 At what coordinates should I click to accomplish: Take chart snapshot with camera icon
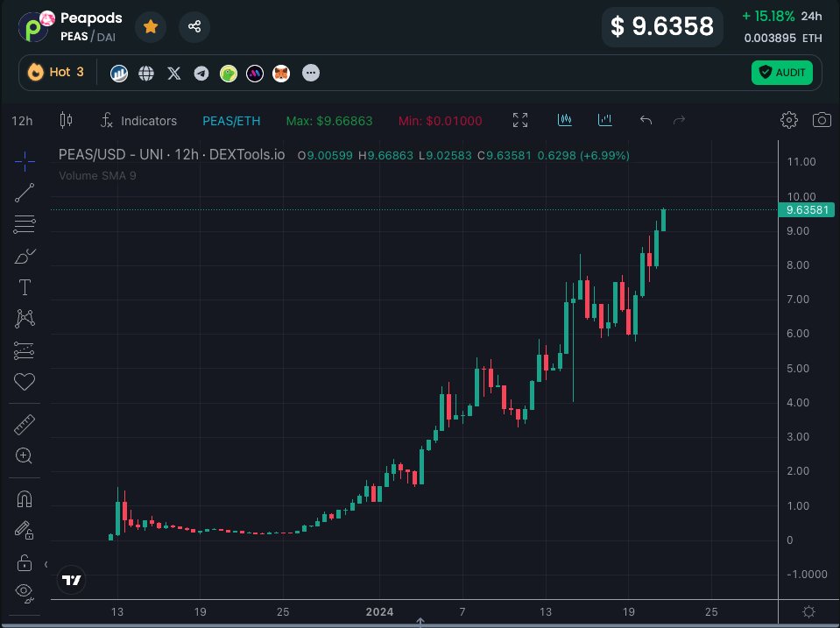[x=822, y=120]
